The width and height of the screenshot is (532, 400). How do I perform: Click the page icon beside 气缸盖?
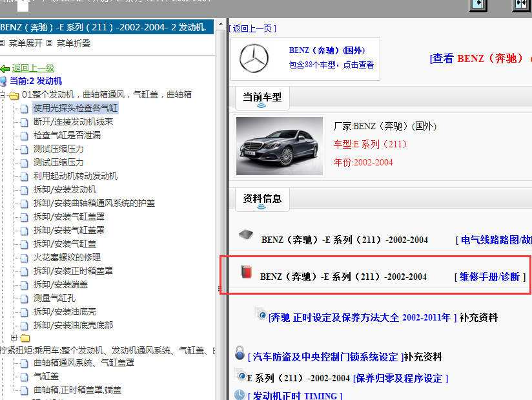pyautogui.click(x=24, y=377)
